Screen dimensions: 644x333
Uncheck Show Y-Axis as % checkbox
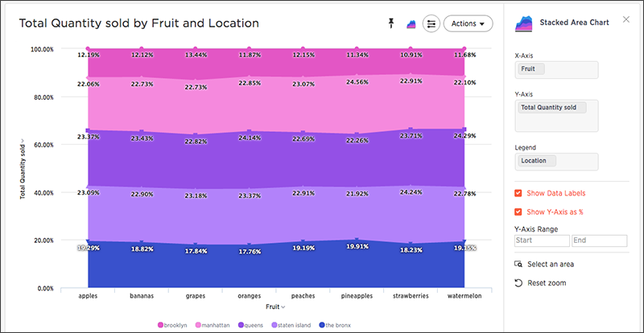[518, 212]
